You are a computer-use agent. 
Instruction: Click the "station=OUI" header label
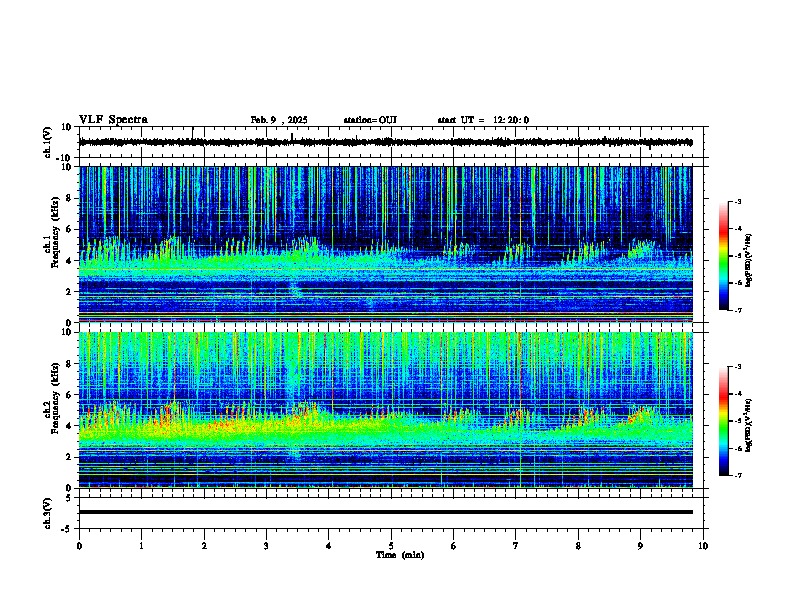tap(370, 120)
